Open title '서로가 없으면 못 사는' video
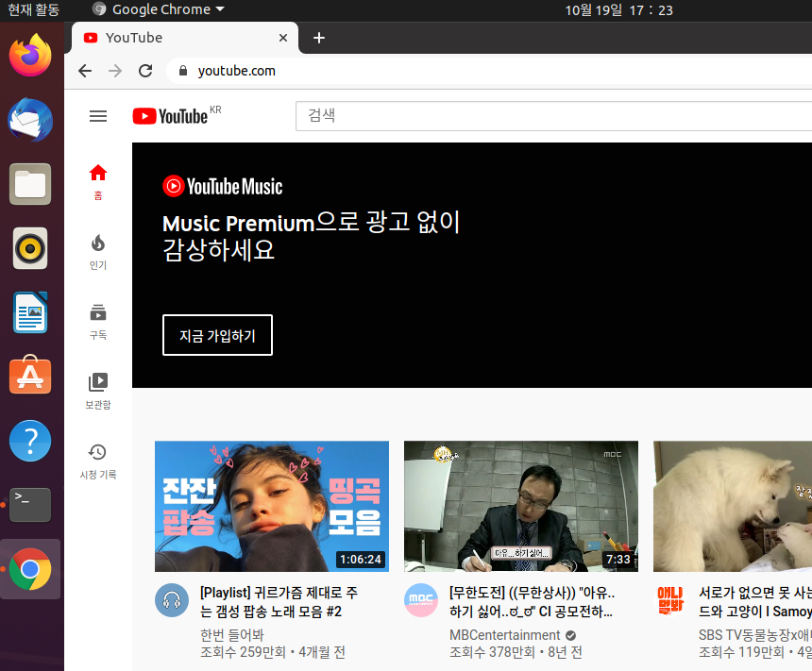Viewport: 812px width, 671px height. coord(755,602)
